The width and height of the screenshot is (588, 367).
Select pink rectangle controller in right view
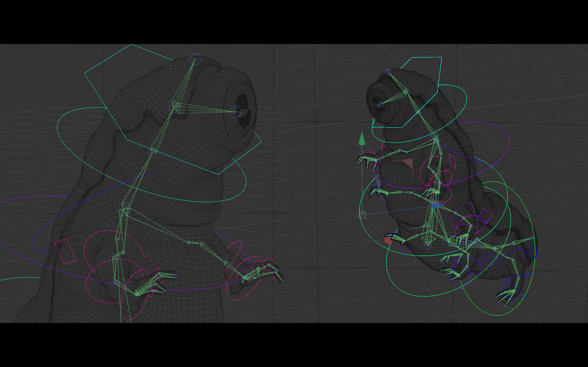click(452, 161)
